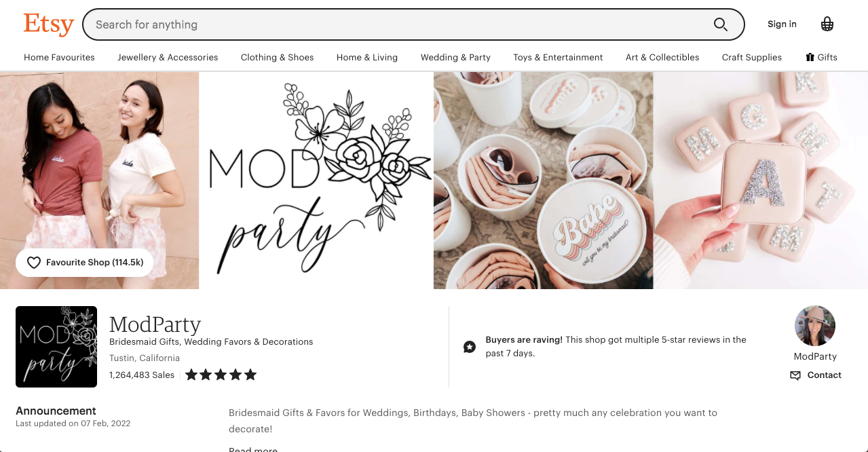The width and height of the screenshot is (868, 452).
Task: Open the shopping basket icon
Action: click(x=827, y=24)
